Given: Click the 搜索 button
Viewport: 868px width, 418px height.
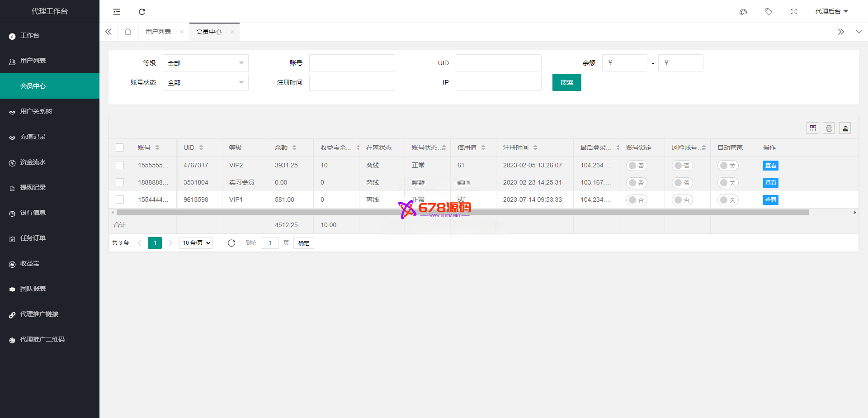Looking at the screenshot, I should click(x=567, y=82).
